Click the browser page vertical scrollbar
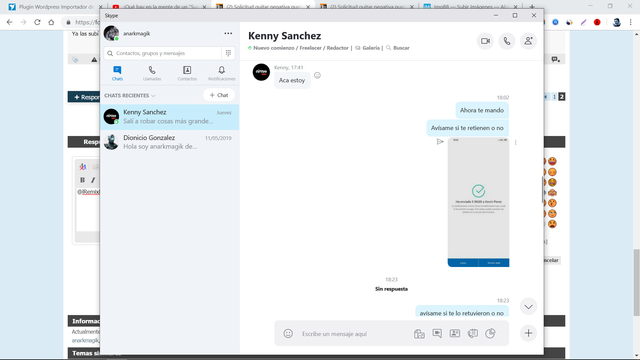The height and width of the screenshot is (360, 640). [636, 282]
